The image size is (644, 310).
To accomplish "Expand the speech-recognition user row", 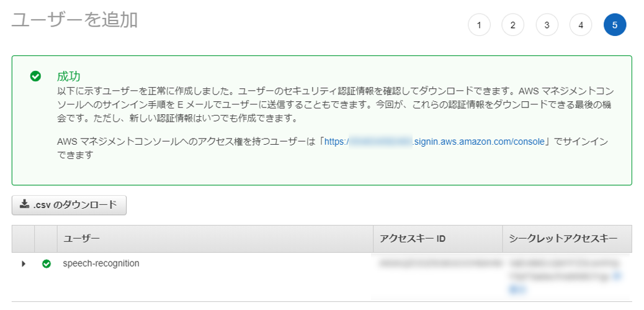I will pyautogui.click(x=24, y=263).
